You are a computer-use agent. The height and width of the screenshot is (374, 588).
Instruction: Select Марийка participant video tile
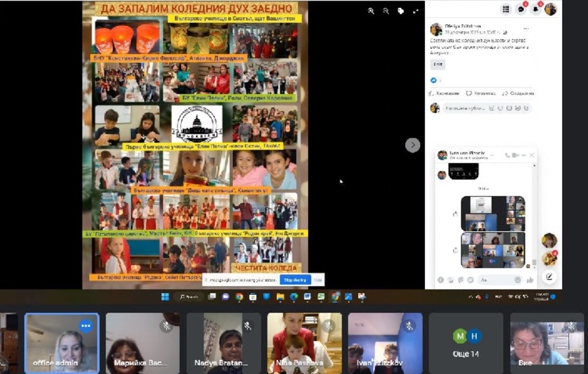pyautogui.click(x=142, y=343)
